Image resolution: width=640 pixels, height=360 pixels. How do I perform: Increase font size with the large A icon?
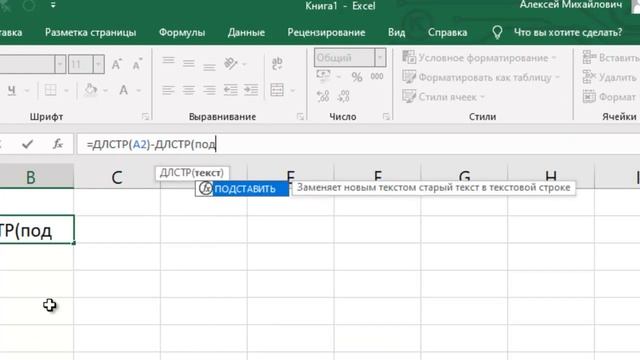coord(117,64)
